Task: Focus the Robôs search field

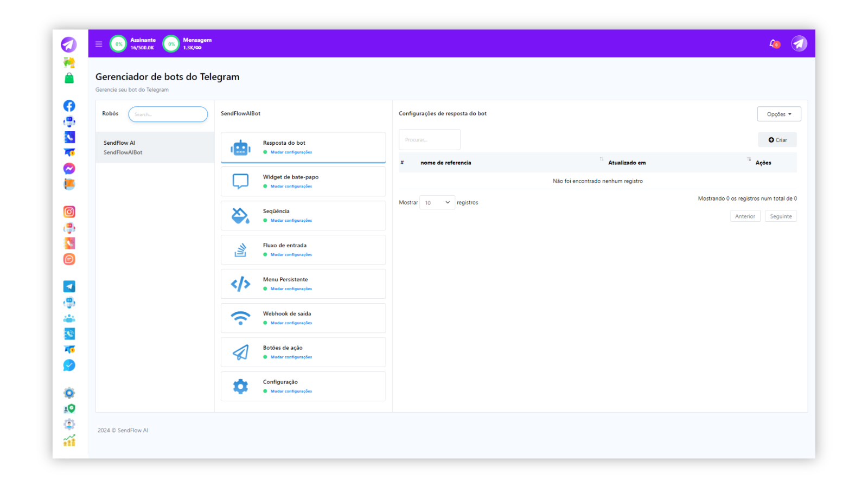Action: [x=168, y=114]
